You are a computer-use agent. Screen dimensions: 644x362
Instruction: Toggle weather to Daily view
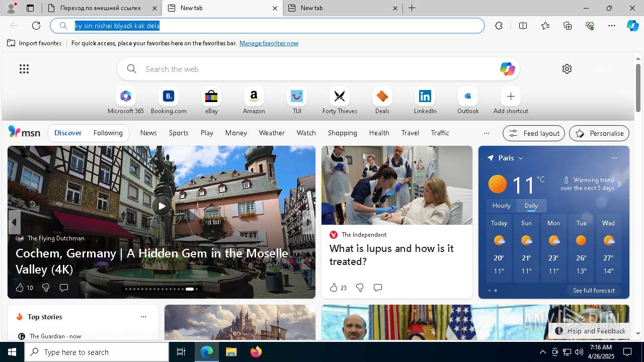[531, 206]
